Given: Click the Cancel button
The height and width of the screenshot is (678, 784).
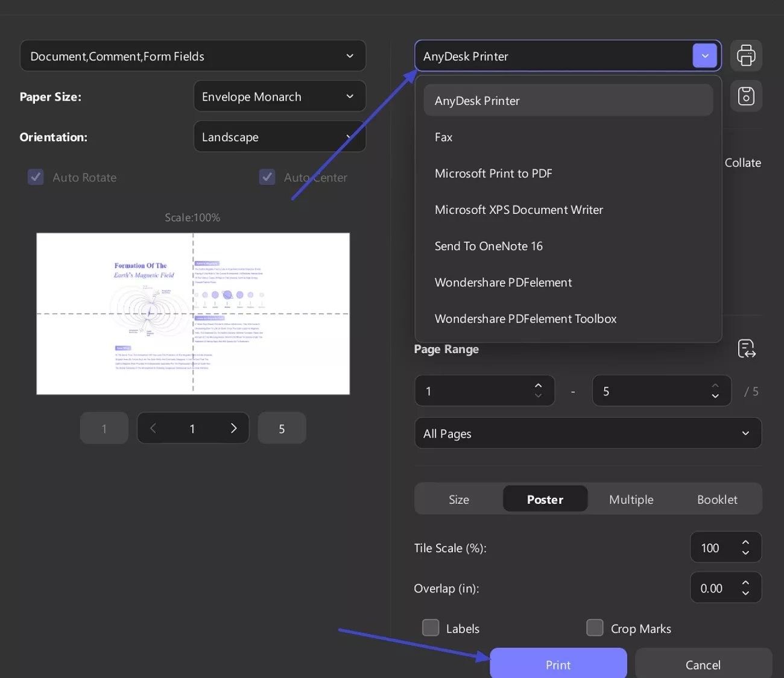Looking at the screenshot, I should pos(703,664).
